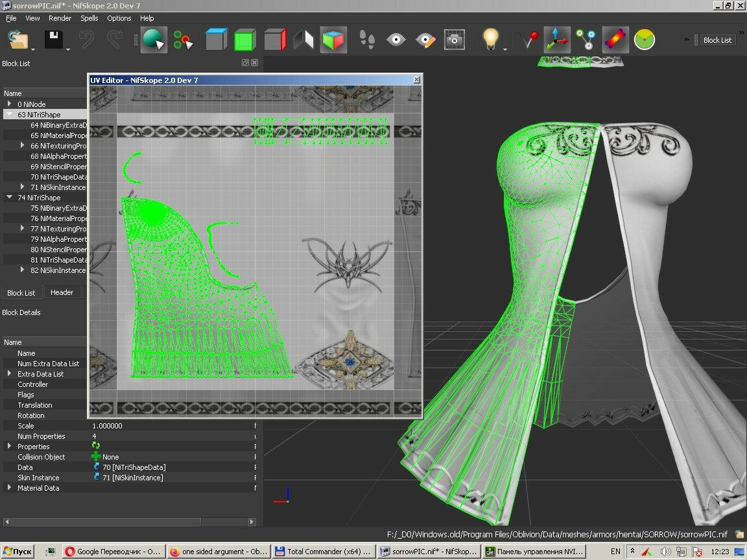747x560 pixels.
Task: Click the horizontal scrollbar in Block Details
Action: tap(129, 522)
